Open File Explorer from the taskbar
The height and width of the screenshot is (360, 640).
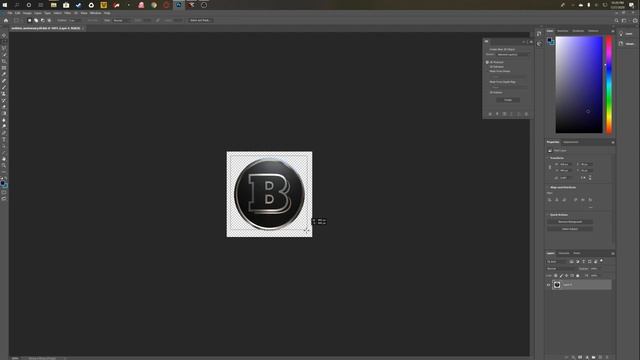(53, 5)
